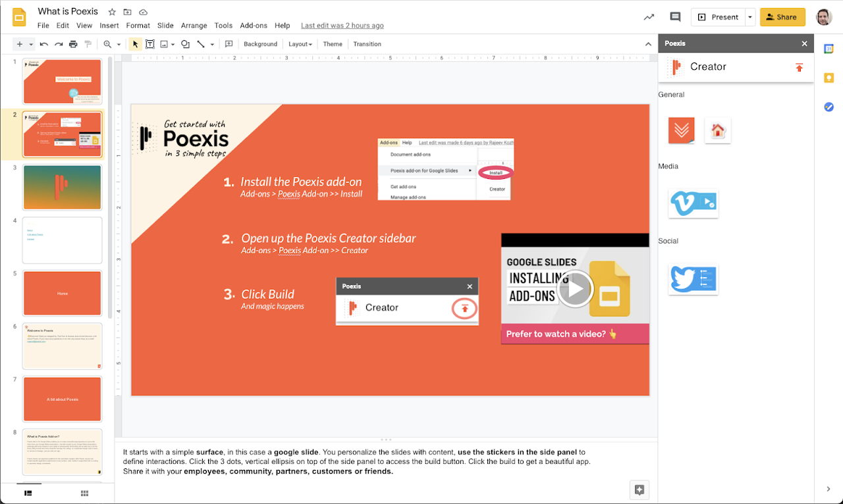Click the yellow Share button
Viewport: 843px width, 504px height.
782,17
